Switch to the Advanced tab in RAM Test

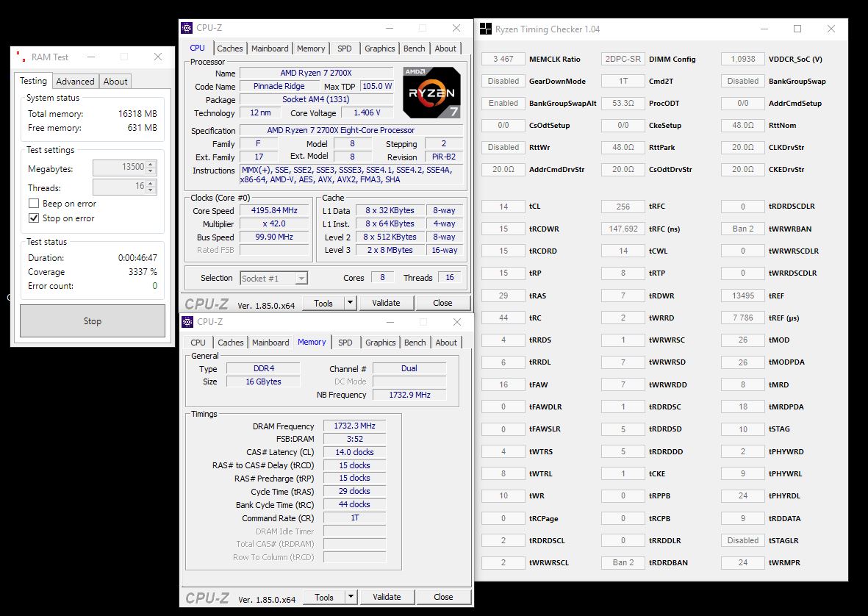click(75, 82)
